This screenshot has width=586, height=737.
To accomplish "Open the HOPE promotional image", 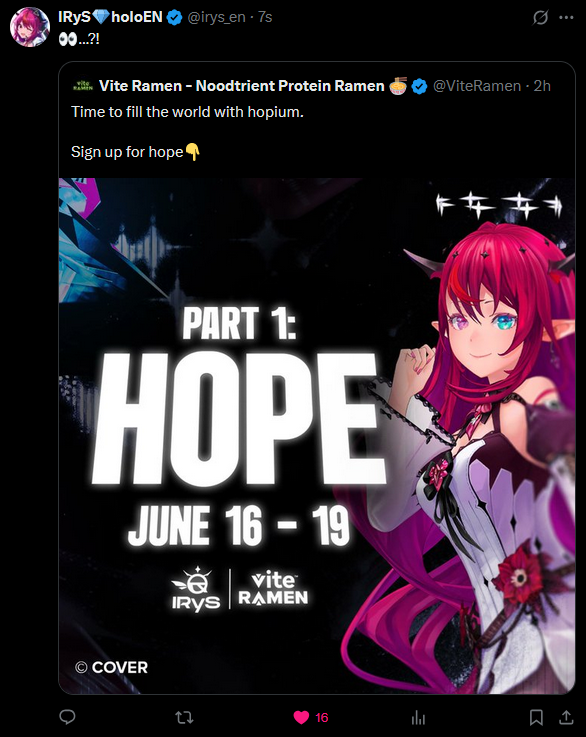I will pos(317,435).
